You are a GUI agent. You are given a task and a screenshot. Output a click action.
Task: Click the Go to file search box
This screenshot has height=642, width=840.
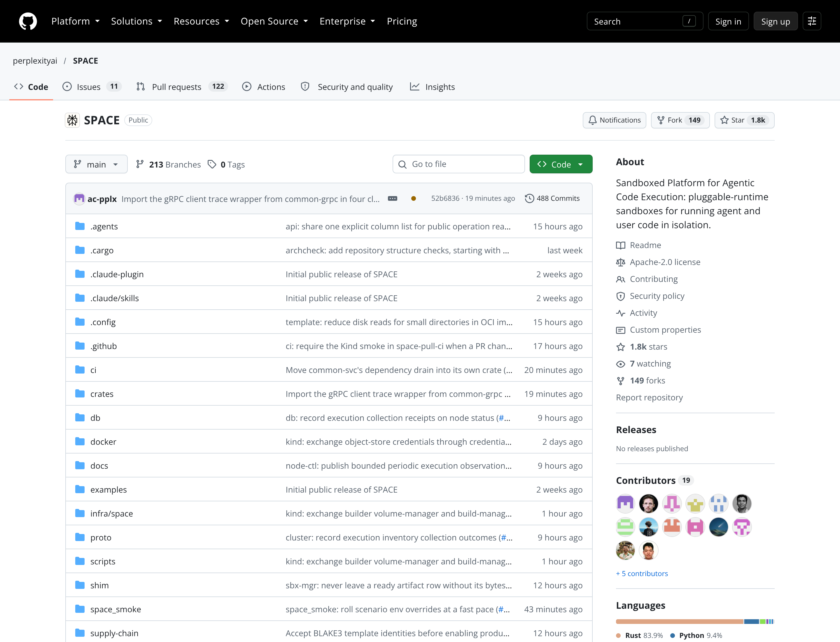459,164
